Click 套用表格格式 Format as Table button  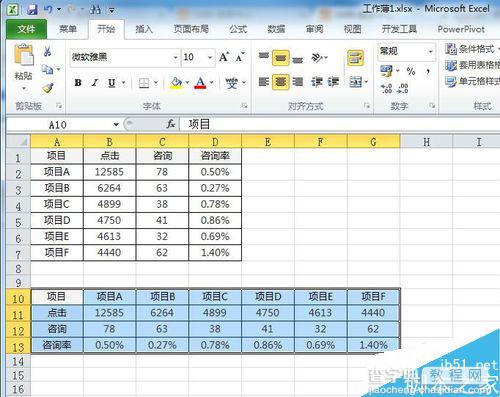[x=473, y=65]
